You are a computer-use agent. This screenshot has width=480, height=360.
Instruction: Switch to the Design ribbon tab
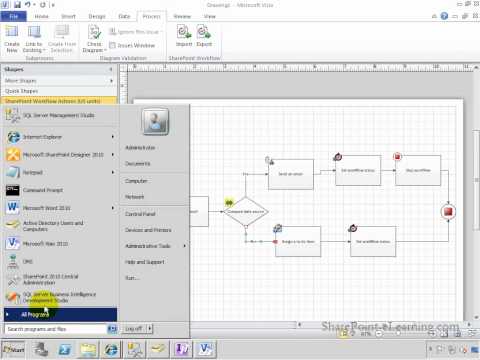point(97,16)
